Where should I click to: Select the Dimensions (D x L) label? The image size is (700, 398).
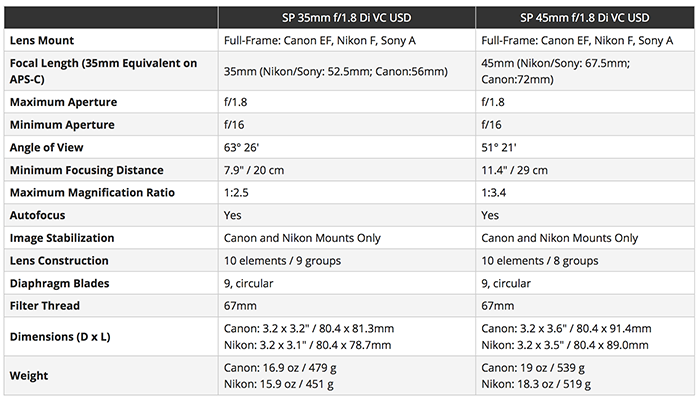coord(60,337)
